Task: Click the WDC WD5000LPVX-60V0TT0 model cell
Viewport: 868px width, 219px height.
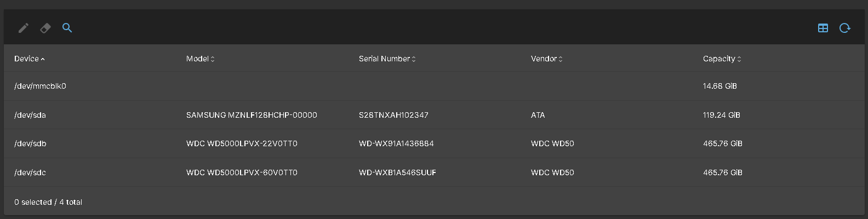Action: pyautogui.click(x=242, y=172)
